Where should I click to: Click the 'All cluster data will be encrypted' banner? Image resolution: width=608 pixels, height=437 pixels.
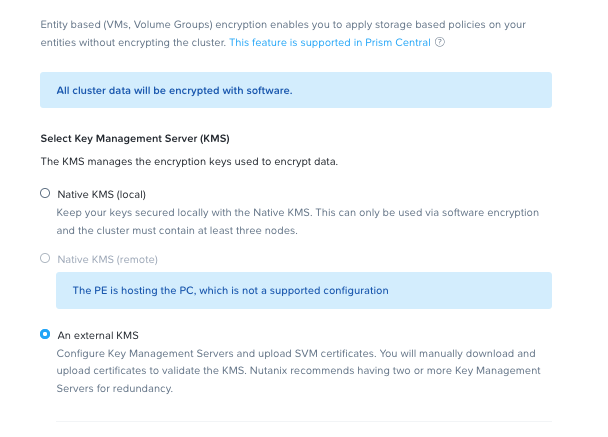(295, 90)
